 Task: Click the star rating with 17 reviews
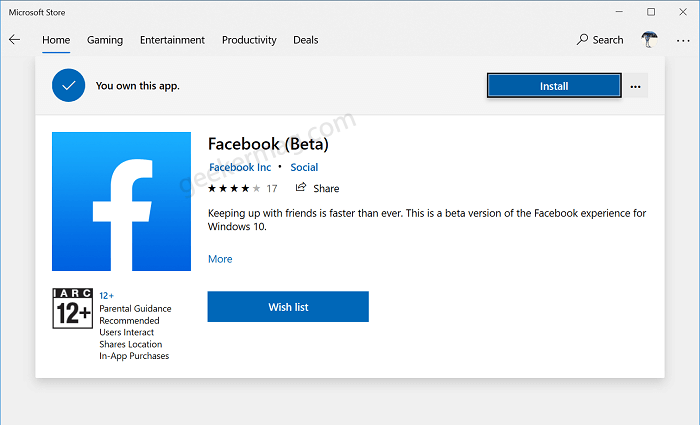[242, 188]
